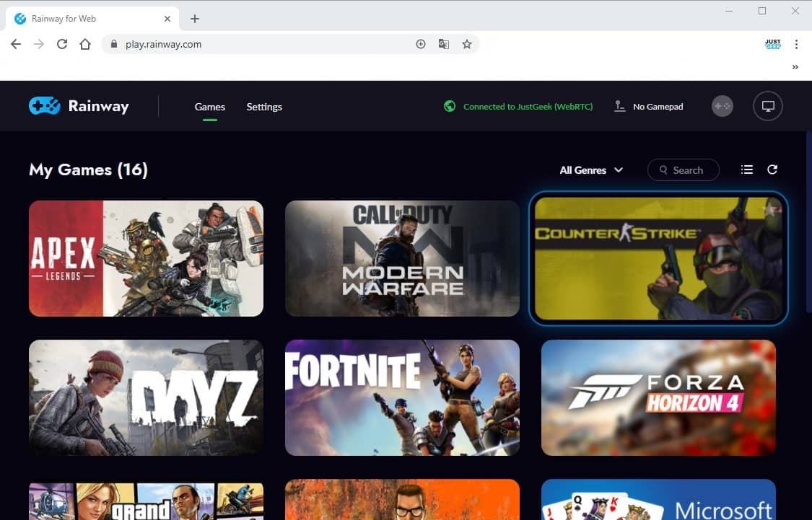
Task: Open the orange game card below Fortnite
Action: coord(402,500)
